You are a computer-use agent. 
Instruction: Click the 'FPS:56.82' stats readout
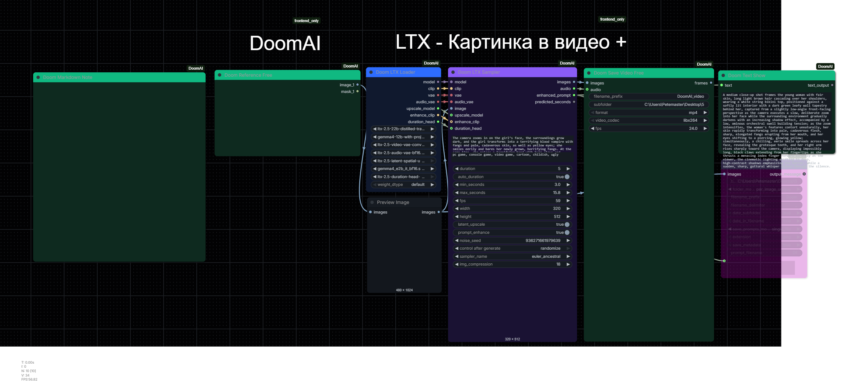coord(29,379)
